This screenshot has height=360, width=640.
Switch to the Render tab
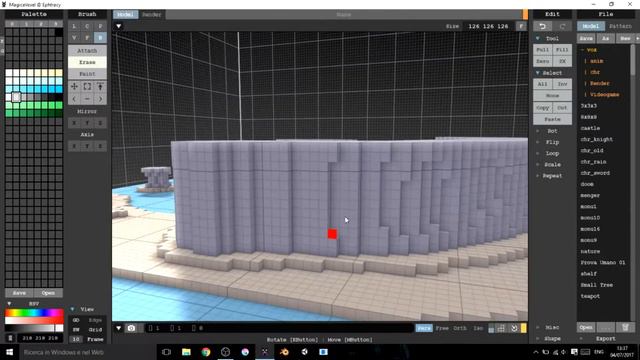click(151, 15)
